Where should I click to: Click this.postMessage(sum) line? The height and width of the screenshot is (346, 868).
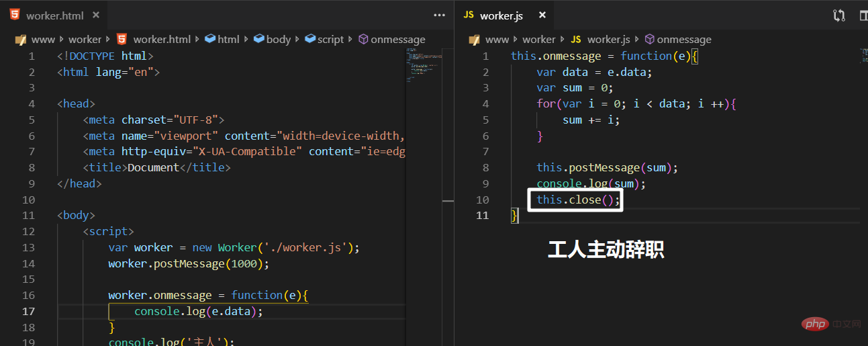pos(608,167)
